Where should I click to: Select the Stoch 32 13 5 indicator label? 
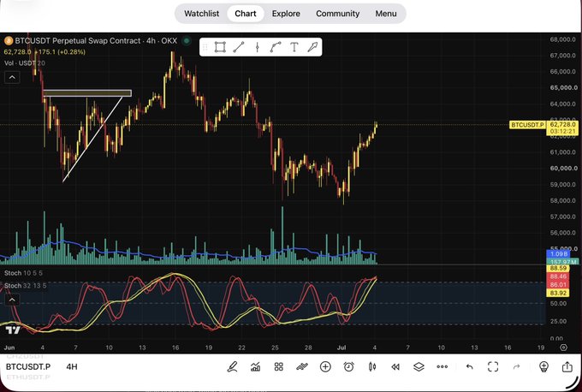(x=25, y=286)
